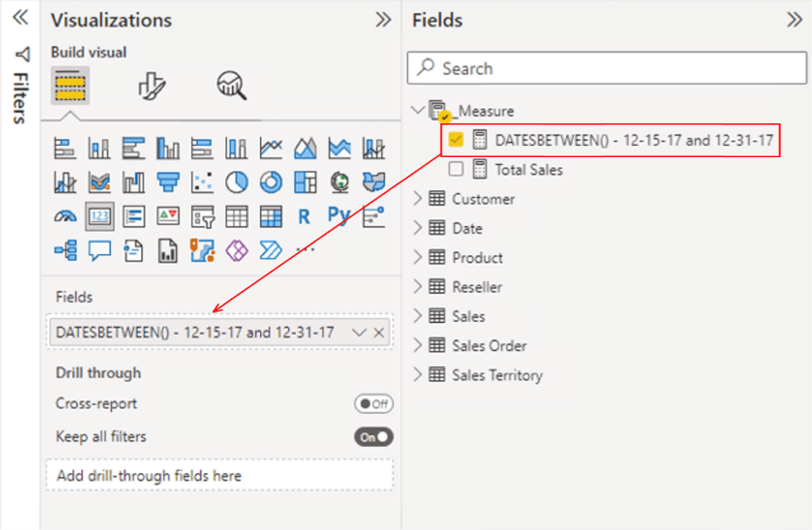The image size is (812, 530).
Task: Open the Analytics tab with magnifier icon
Action: click(231, 86)
